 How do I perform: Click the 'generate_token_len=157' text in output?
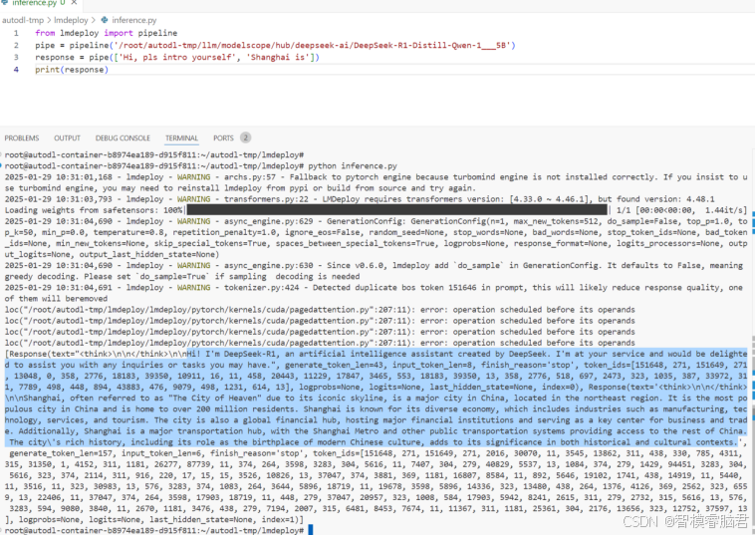point(61,453)
